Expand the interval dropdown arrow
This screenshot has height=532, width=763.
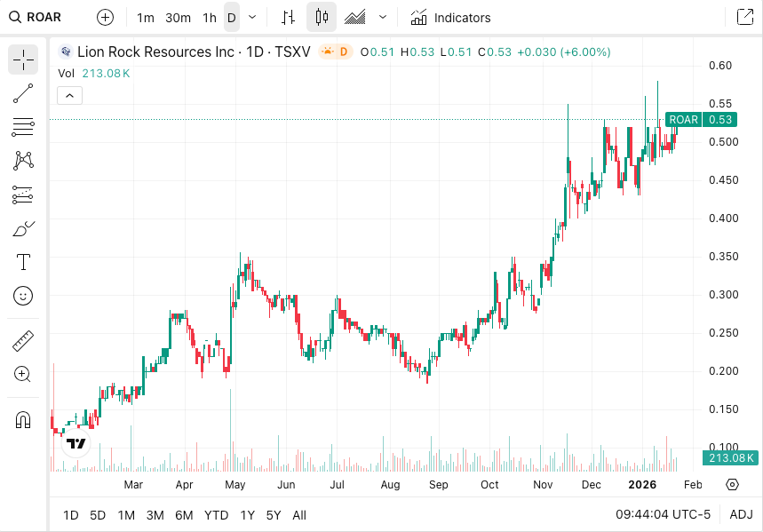[x=252, y=18]
